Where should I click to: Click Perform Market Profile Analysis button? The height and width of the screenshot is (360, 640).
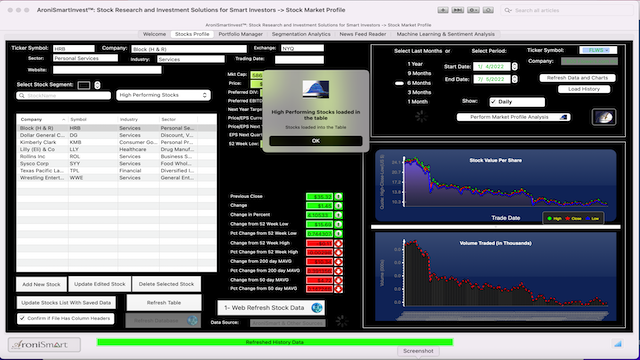click(x=513, y=117)
